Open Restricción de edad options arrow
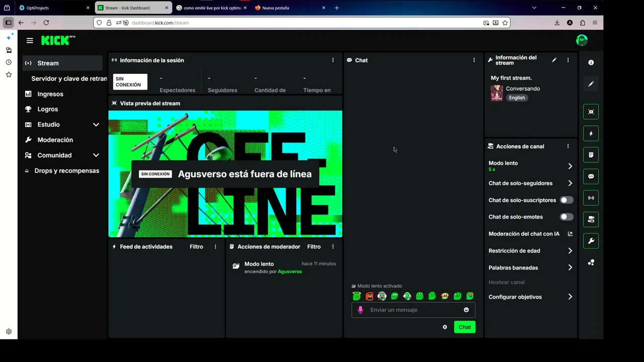Image resolution: width=644 pixels, height=362 pixels. [x=570, y=250]
